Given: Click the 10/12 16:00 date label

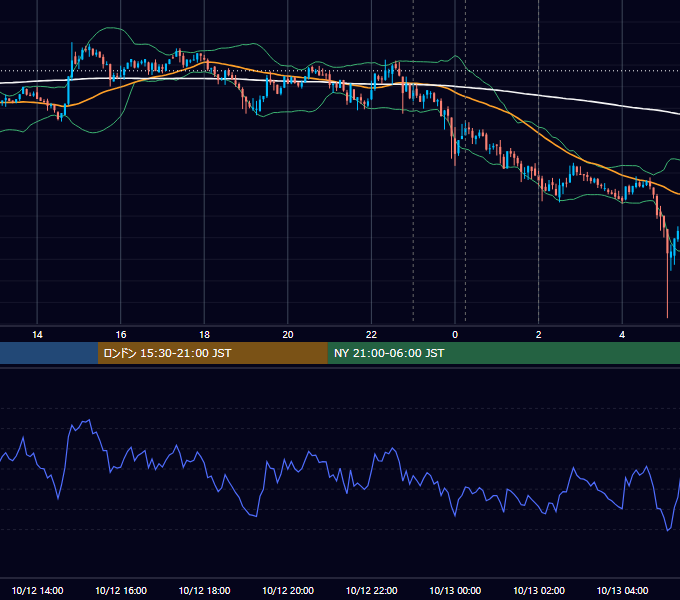Looking at the screenshot, I should point(121,590).
